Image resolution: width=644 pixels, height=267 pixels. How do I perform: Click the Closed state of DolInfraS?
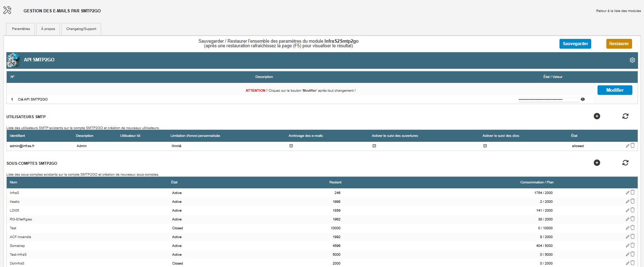(177, 263)
